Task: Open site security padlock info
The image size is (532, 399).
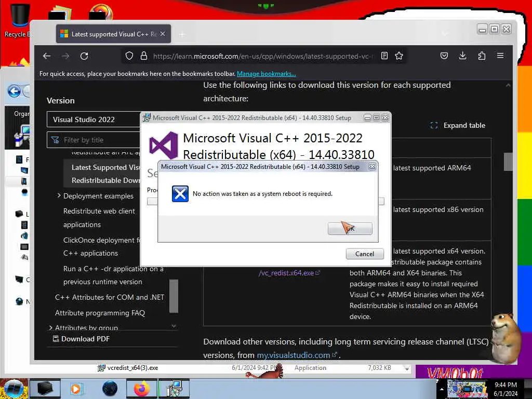Action: point(144,56)
